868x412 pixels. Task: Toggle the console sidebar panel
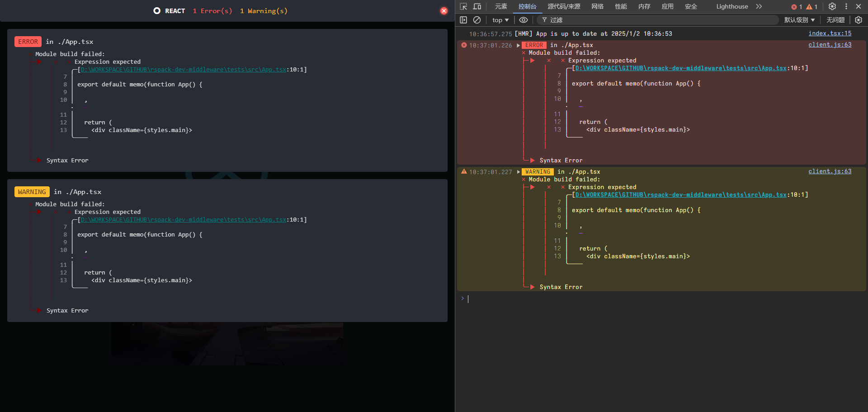pyautogui.click(x=463, y=20)
